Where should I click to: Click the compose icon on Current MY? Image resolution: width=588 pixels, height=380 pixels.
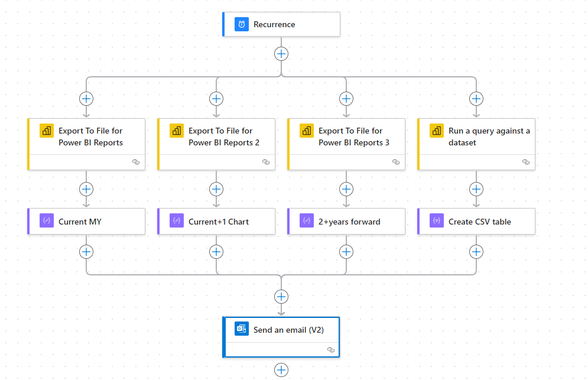(47, 220)
